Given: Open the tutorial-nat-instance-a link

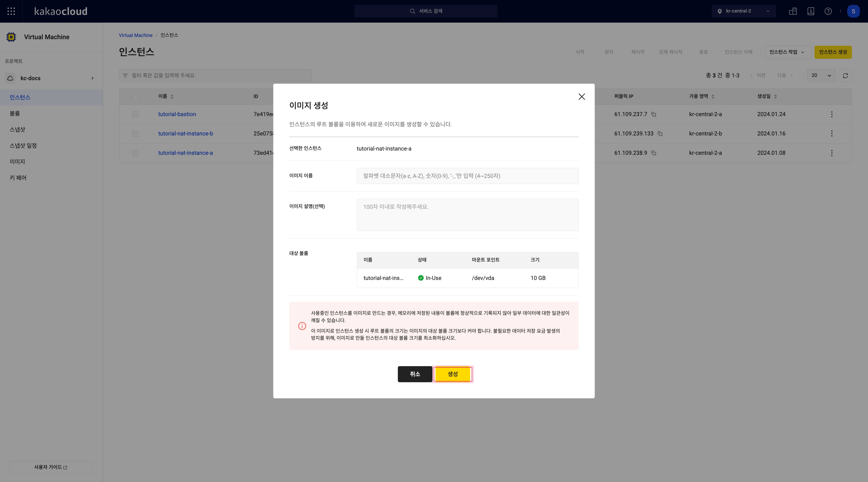Looking at the screenshot, I should 185,153.
